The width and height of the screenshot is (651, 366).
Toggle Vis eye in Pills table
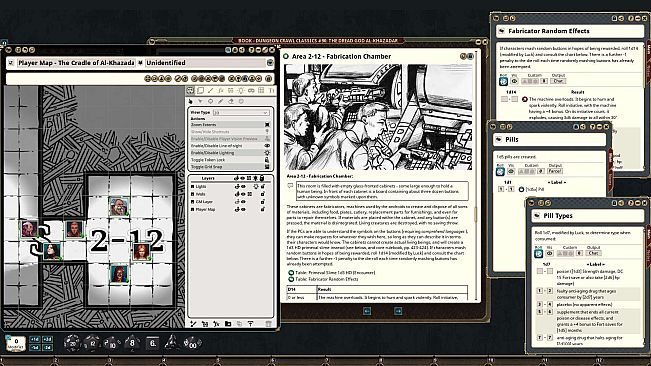pyautogui.click(x=511, y=171)
